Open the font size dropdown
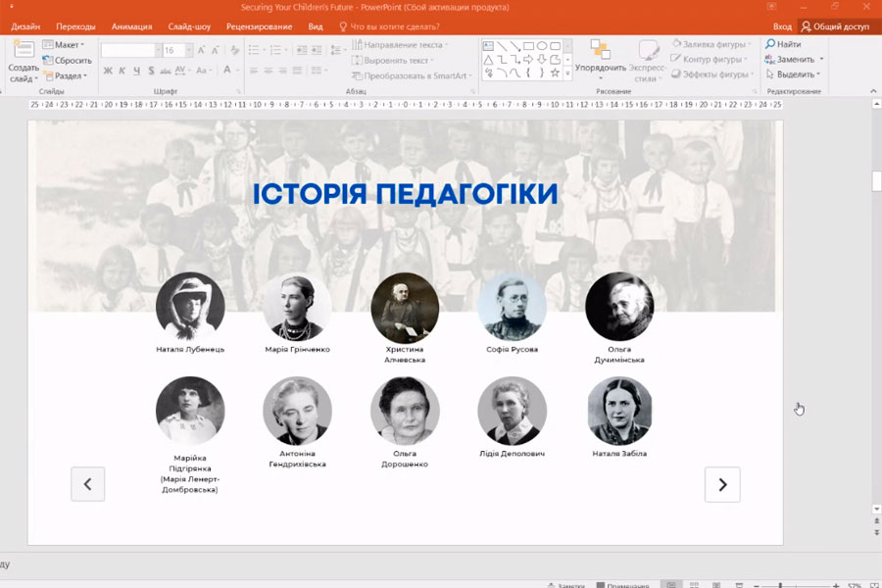 [187, 50]
